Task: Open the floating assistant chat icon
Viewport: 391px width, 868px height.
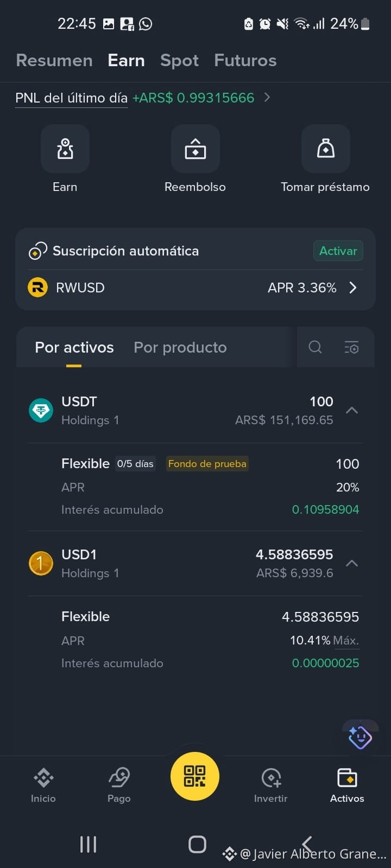Action: coord(360,737)
